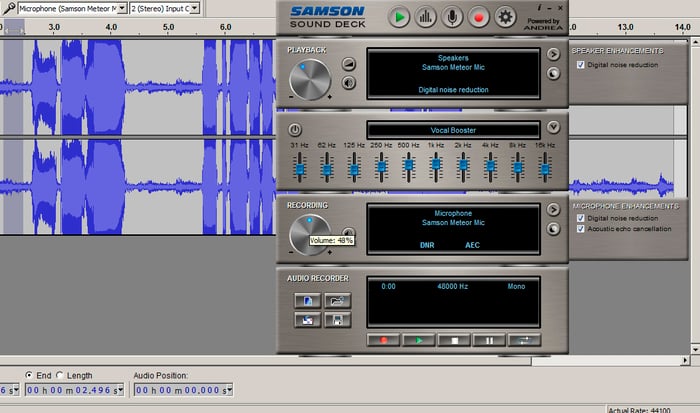Viewport: 700px width, 413px height.
Task: Open the equalizer bars icon in Sound Deck header
Action: click(425, 17)
